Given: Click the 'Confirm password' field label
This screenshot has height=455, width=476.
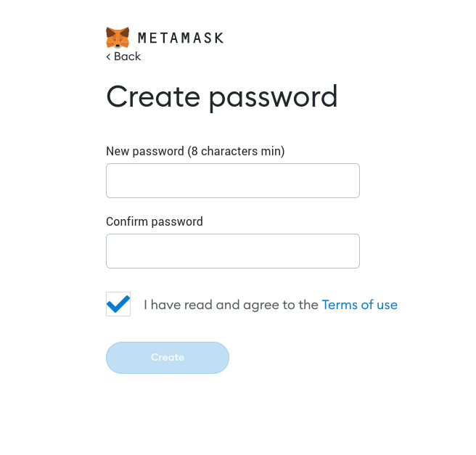Looking at the screenshot, I should click(x=155, y=221).
